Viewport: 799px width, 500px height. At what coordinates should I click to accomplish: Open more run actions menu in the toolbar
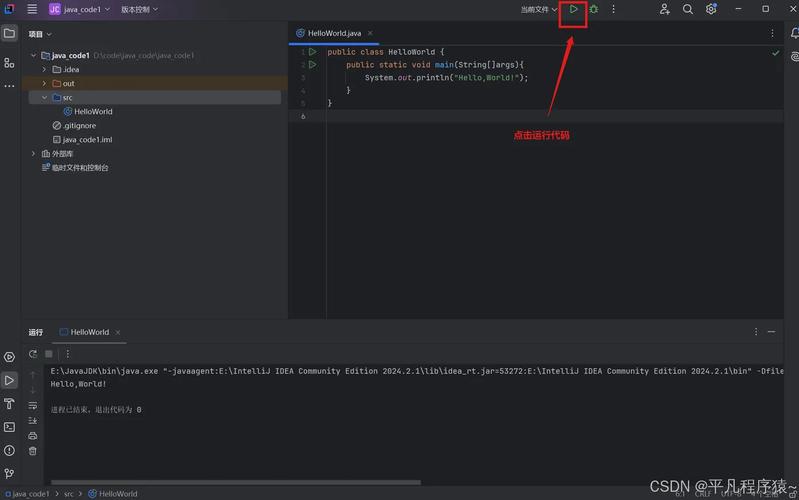[614, 9]
